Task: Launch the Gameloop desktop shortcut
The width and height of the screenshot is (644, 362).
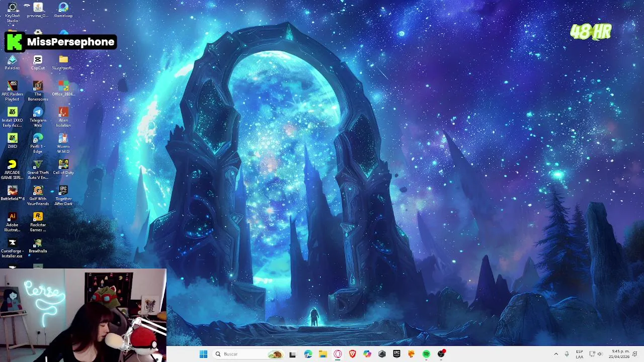Action: [x=63, y=10]
